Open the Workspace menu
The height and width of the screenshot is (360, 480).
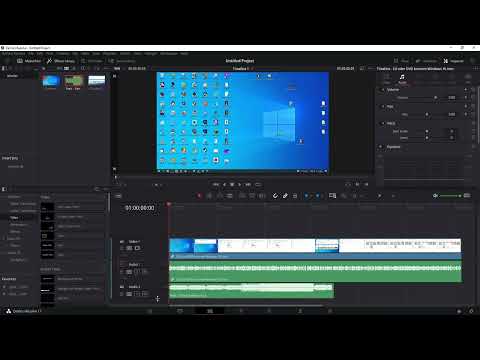pos(169,53)
